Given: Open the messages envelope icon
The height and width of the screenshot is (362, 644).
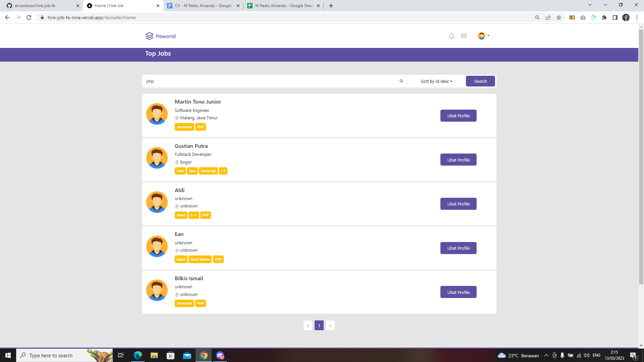Looking at the screenshot, I should coord(464,36).
